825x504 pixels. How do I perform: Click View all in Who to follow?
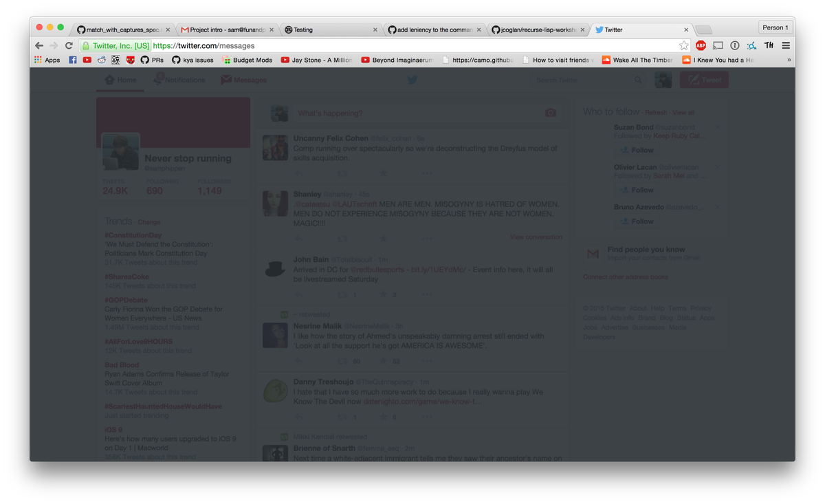pos(683,113)
